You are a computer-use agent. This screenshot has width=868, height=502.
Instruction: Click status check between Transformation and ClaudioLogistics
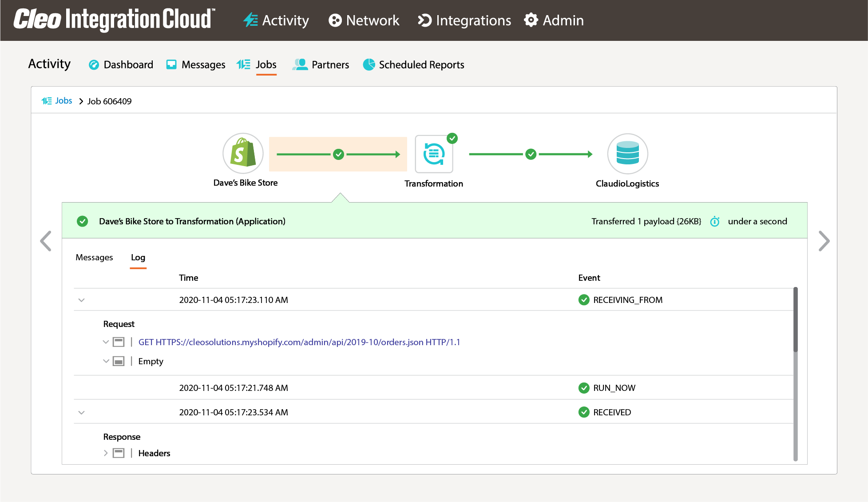(531, 154)
